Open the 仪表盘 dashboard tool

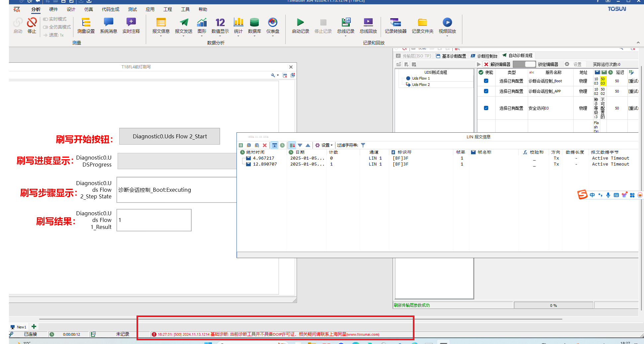[x=273, y=25]
